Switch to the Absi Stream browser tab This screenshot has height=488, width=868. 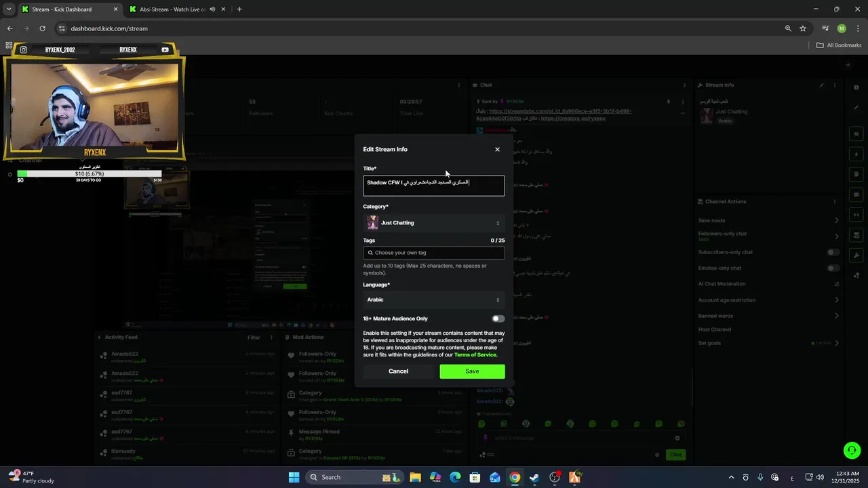172,9
